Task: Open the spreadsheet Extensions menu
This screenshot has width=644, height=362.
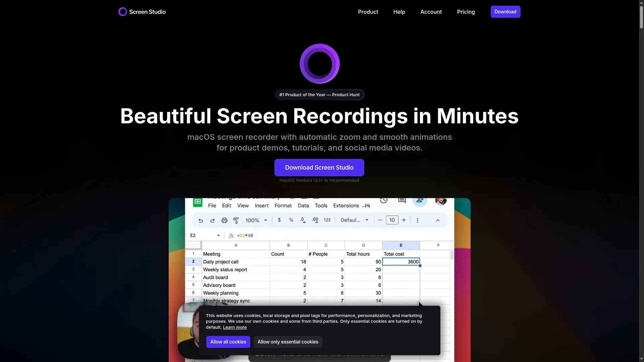Action: pos(346,205)
